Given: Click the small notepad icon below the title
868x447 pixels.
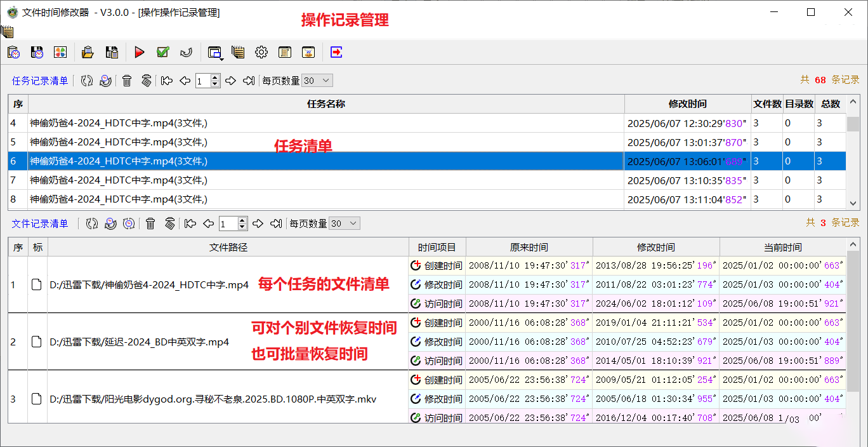Looking at the screenshot, I should pyautogui.click(x=8, y=32).
